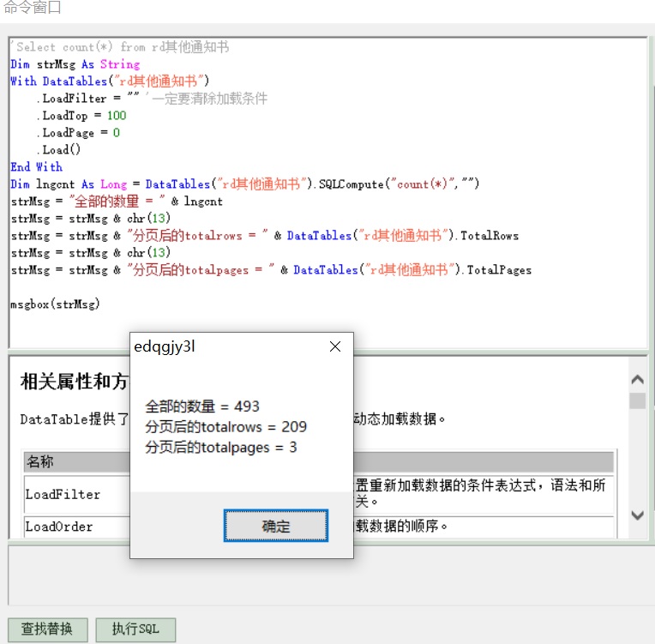Screen dimensions: 655x644
Task: Click the Dim strMsg As String line
Action: [75, 64]
